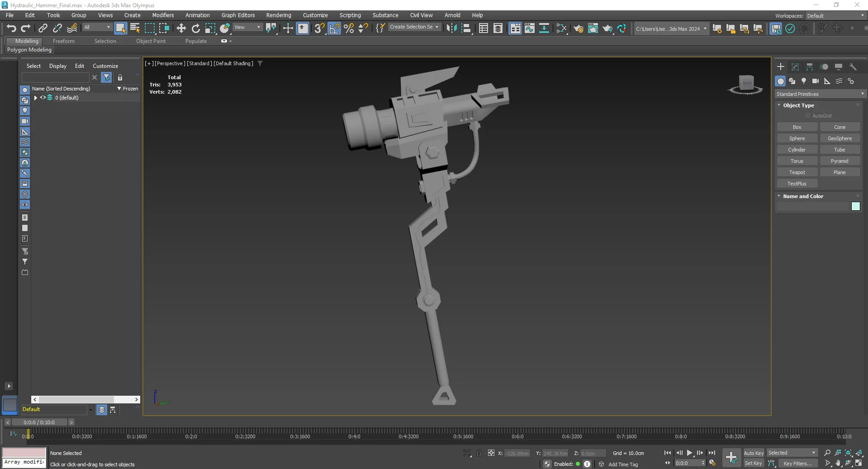Open the Rendering menu

[279, 15]
